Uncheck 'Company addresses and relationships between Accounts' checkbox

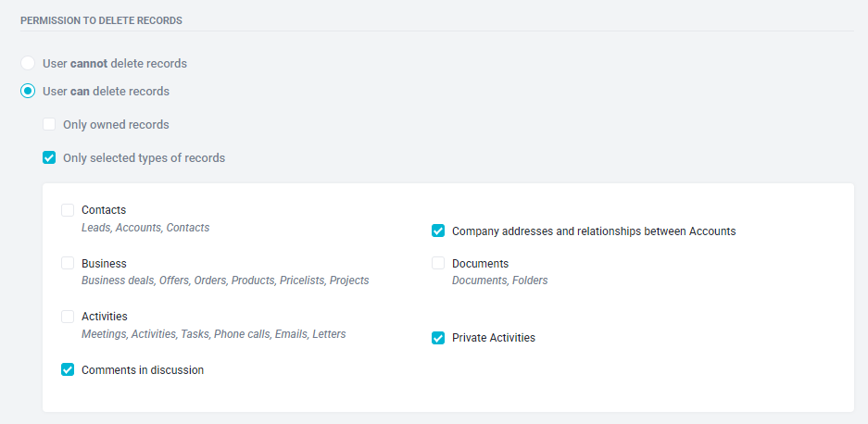coord(438,231)
